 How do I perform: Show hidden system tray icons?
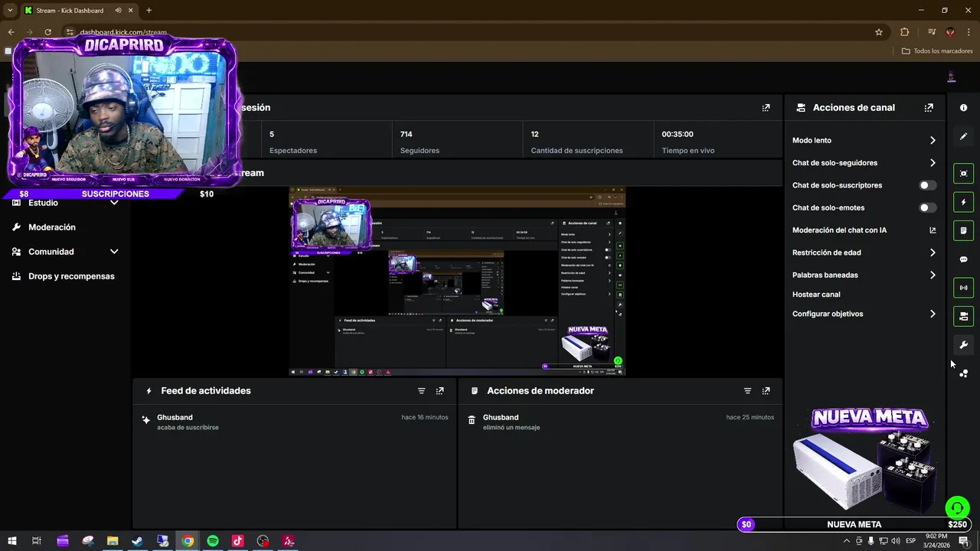pos(846,541)
